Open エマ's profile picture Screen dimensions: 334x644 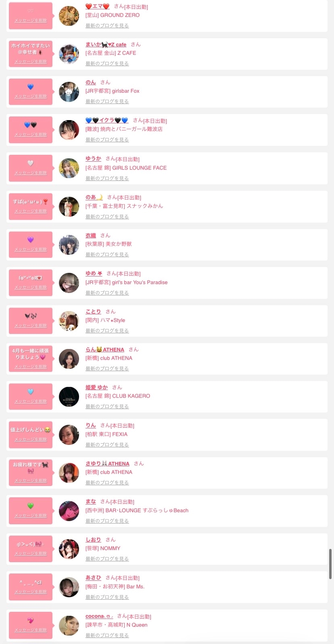(x=69, y=16)
